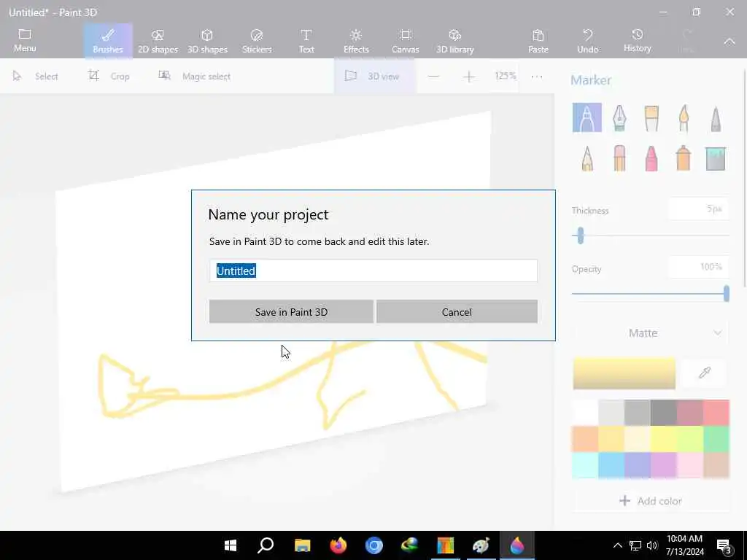Click the 125% zoom value
This screenshot has width=747, height=560.
[x=505, y=76]
